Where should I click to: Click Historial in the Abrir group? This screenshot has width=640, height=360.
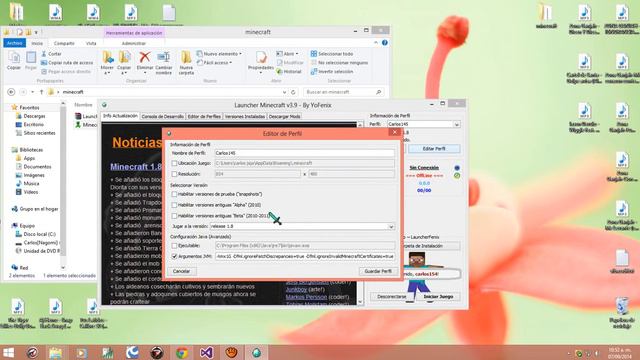(x=289, y=71)
